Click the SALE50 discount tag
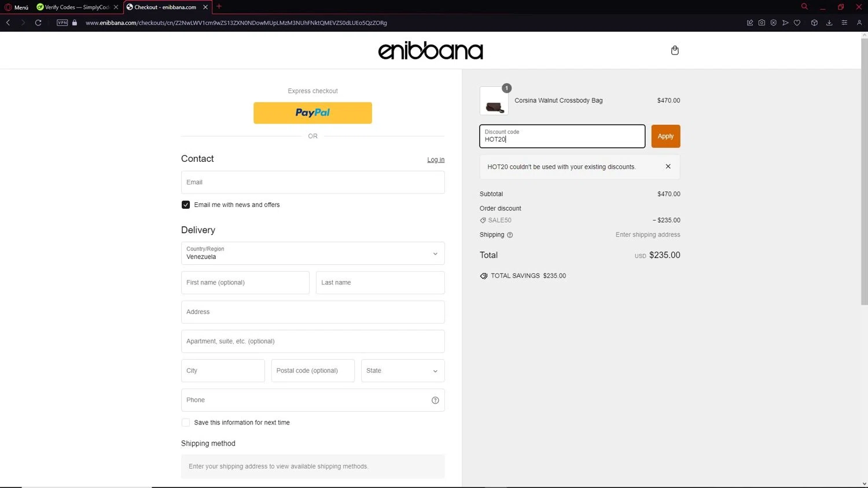Screen dimensions: 868x488 (x=496, y=220)
